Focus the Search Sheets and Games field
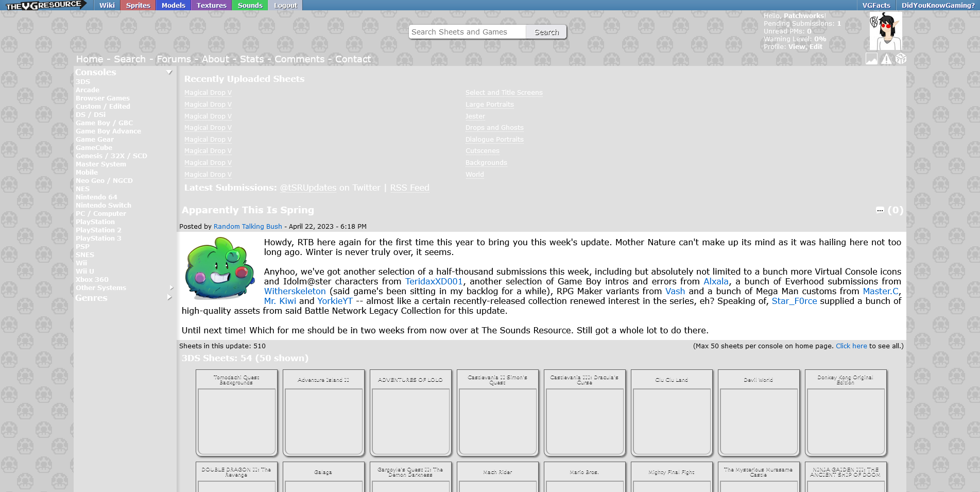The height and width of the screenshot is (492, 980). [x=467, y=32]
